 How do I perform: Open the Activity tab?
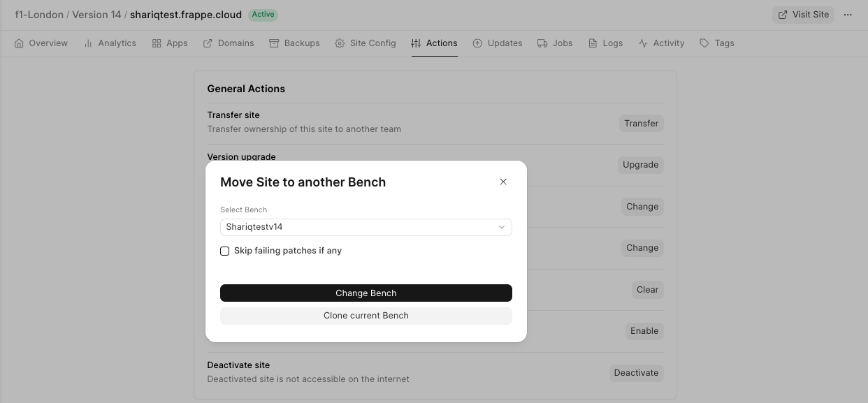(661, 43)
